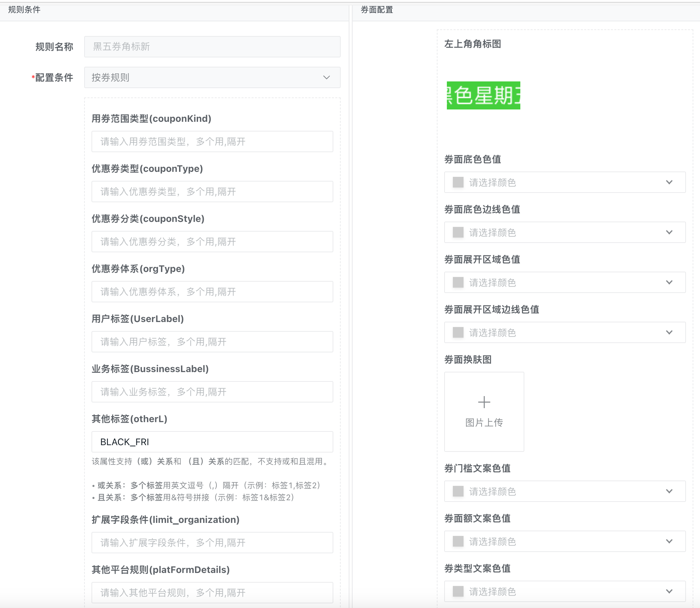700x608 pixels.
Task: Click the couponStyle 优惠券分类 input
Action: coord(212,242)
